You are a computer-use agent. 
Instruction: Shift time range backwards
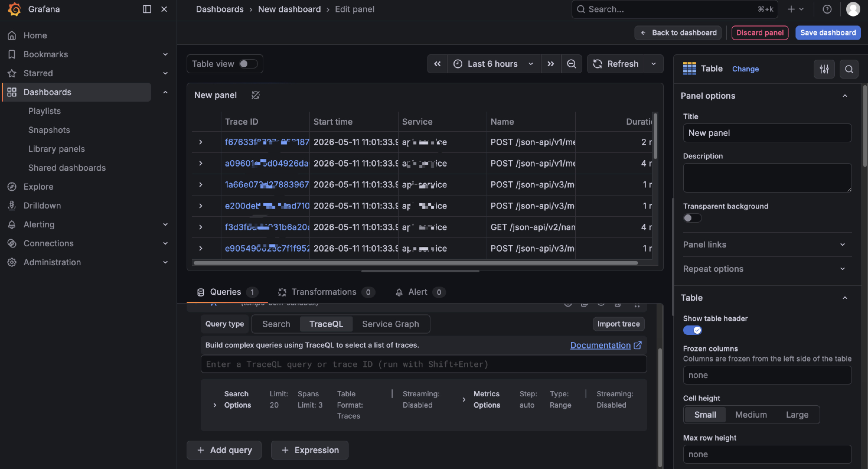click(x=437, y=64)
